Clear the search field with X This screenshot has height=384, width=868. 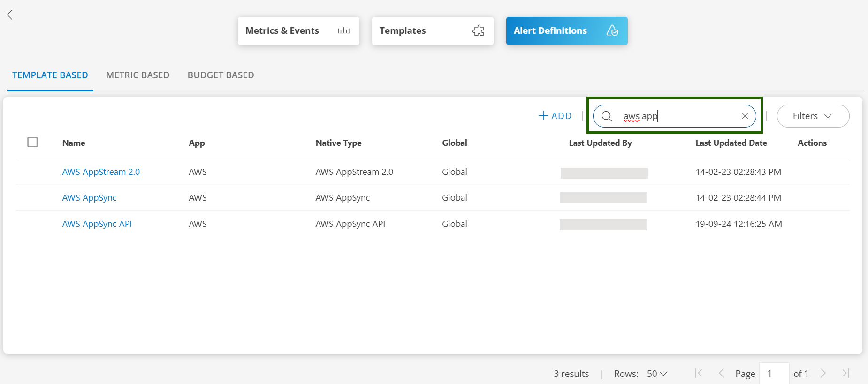pos(745,116)
